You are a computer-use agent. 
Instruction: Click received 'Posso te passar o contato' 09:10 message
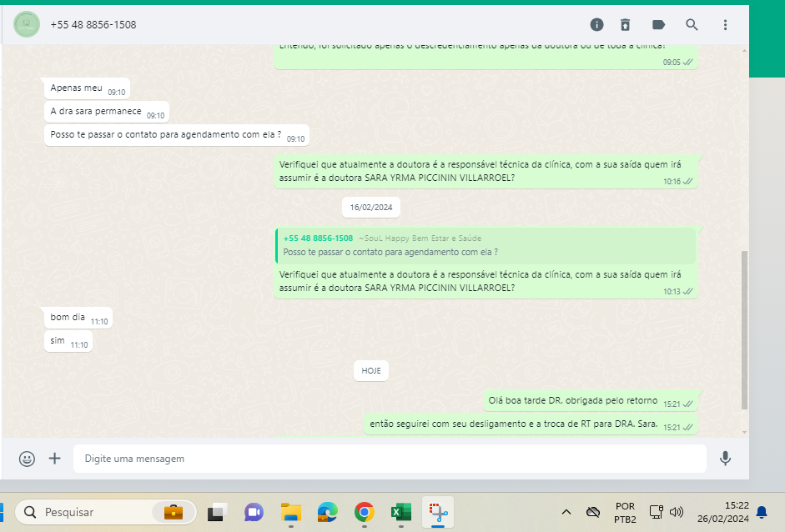(x=177, y=136)
